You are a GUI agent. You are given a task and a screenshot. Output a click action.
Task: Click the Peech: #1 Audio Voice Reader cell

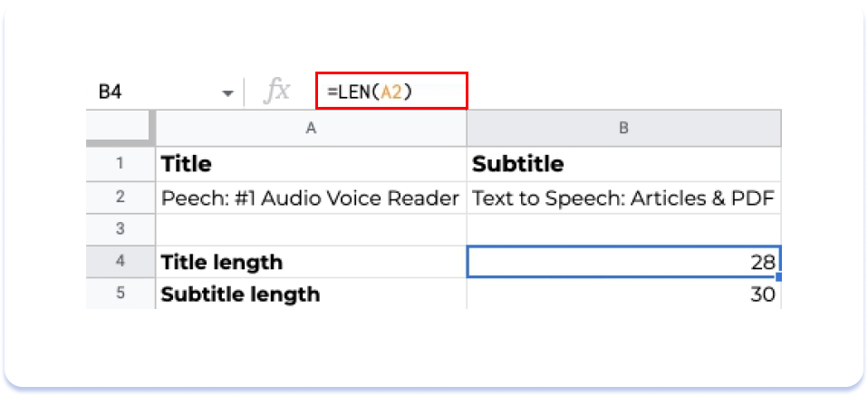(311, 197)
